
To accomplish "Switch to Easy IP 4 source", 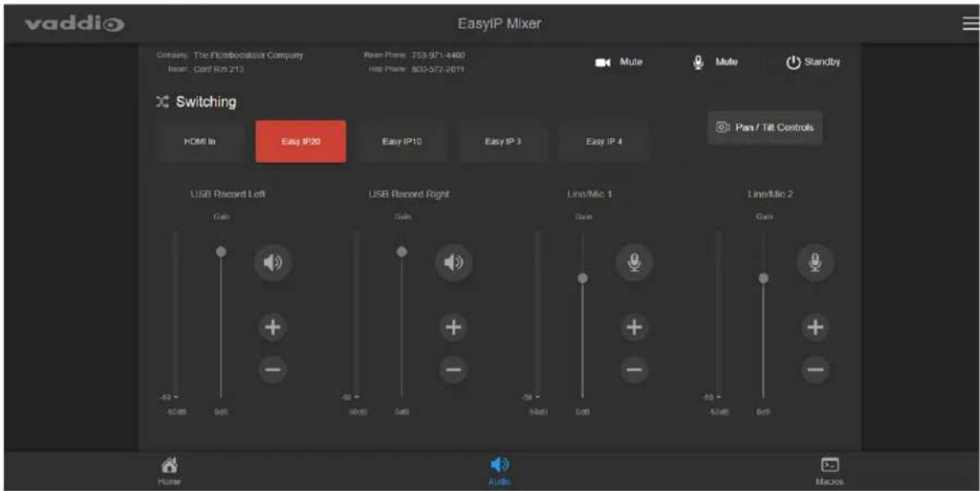I will (604, 142).
